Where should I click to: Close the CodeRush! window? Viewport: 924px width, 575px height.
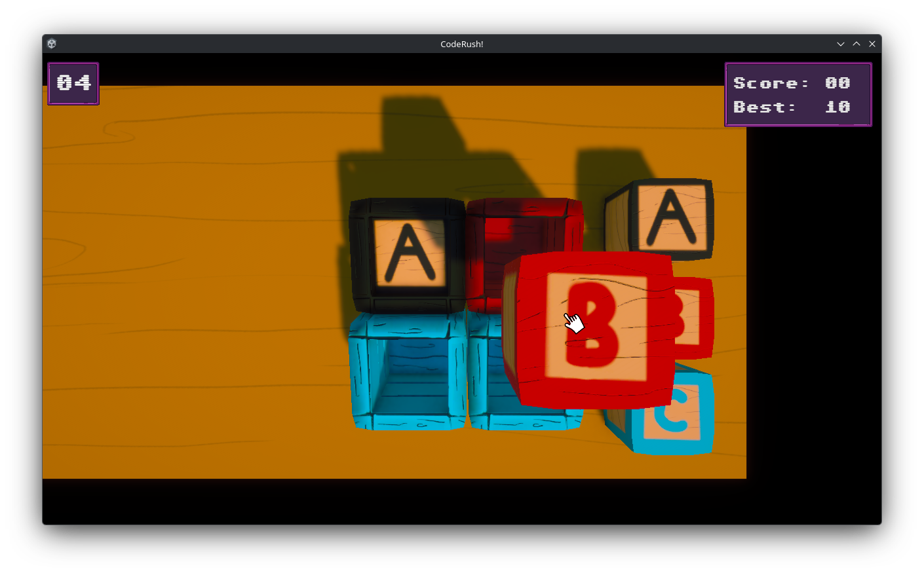point(872,44)
